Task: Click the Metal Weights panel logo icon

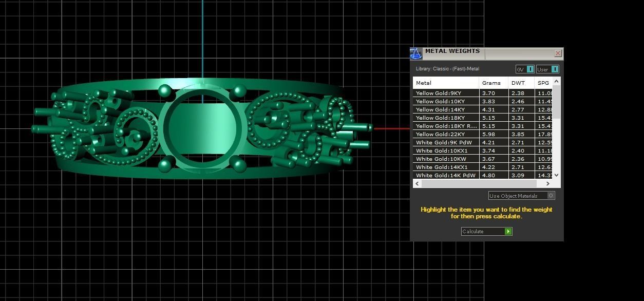Action: [x=416, y=53]
